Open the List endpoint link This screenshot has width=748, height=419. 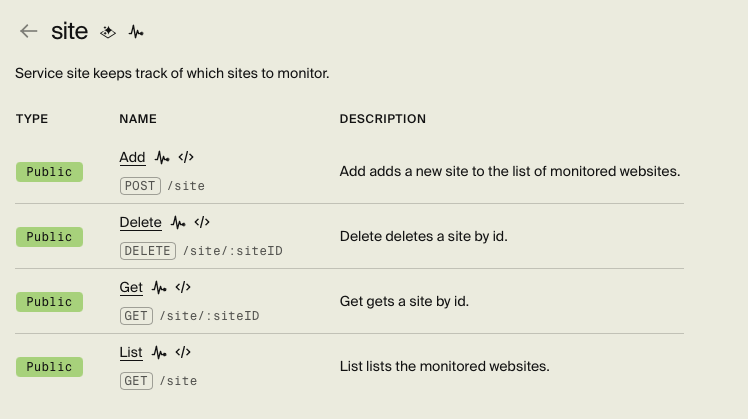tap(131, 353)
